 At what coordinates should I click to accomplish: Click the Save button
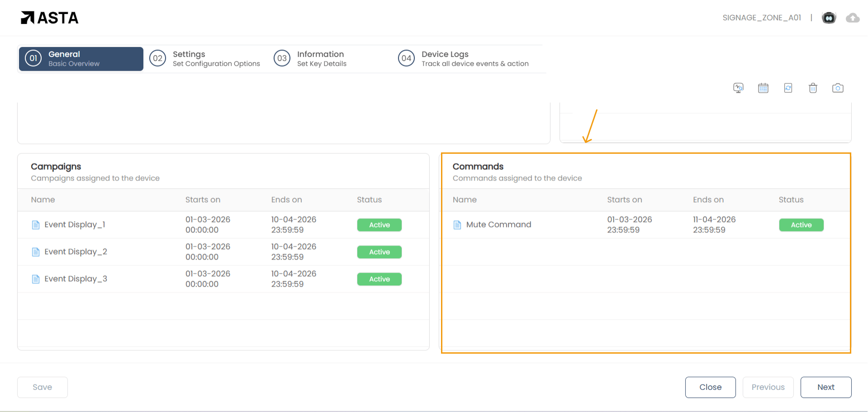[43, 387]
